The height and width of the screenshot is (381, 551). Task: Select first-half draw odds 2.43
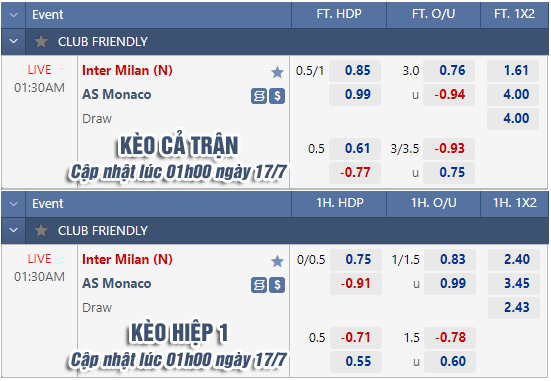click(x=514, y=308)
